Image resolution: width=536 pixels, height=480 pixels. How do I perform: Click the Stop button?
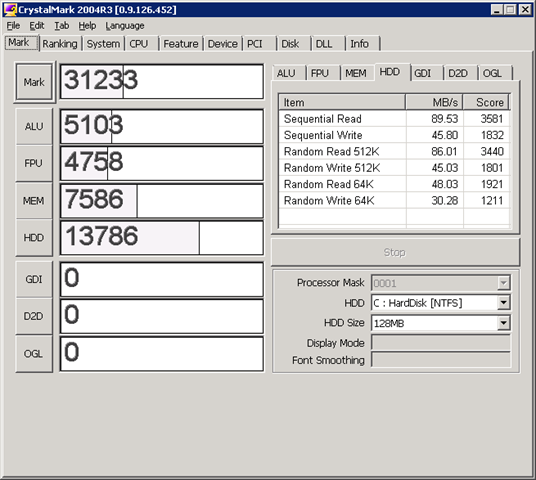tap(395, 252)
